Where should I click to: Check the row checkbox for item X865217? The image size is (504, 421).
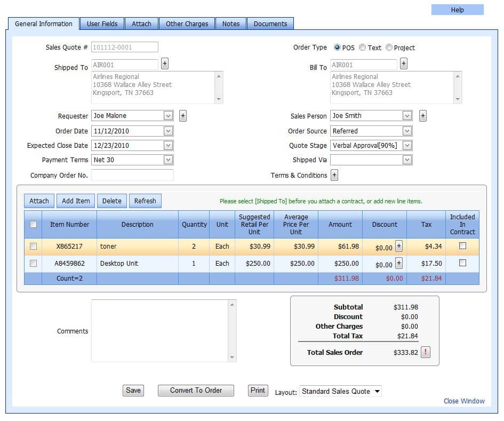click(33, 247)
